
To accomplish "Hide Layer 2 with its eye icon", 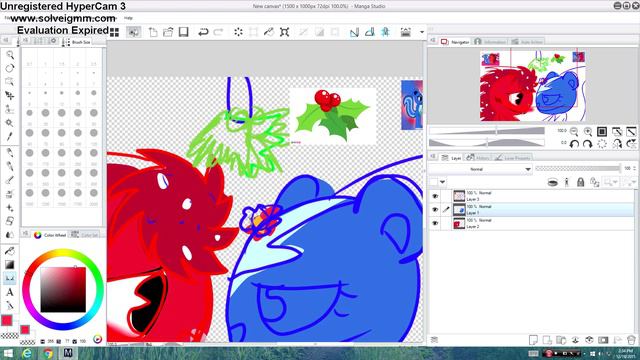I will 435,223.
